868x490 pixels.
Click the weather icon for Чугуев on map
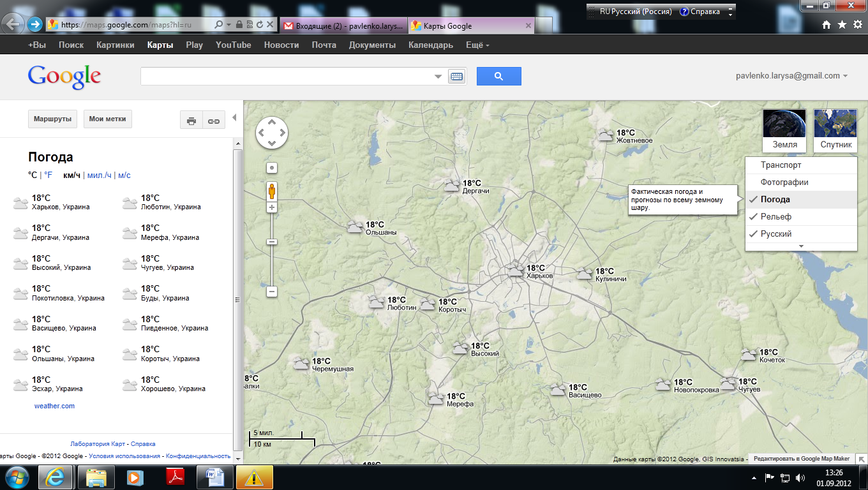(728, 384)
